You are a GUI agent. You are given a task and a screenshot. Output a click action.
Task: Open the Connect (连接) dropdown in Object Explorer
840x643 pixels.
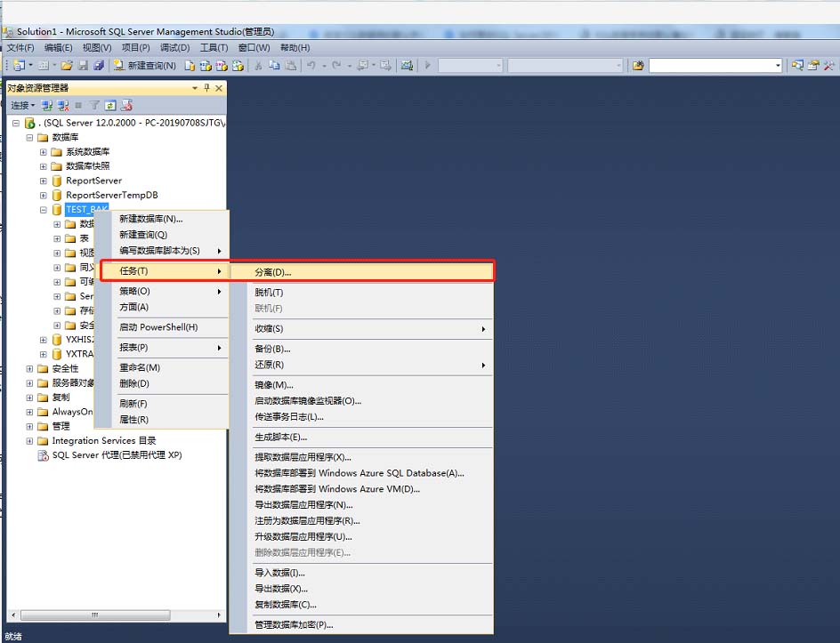[22, 105]
